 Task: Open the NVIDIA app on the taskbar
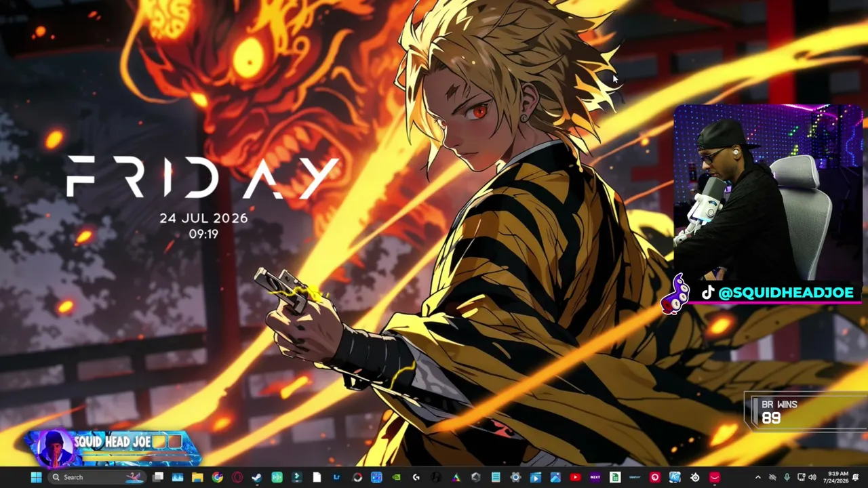click(x=396, y=477)
